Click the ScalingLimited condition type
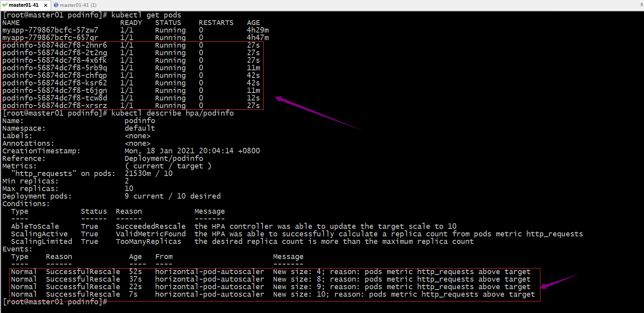Image resolution: width=644 pixels, height=313 pixels. coord(41,242)
